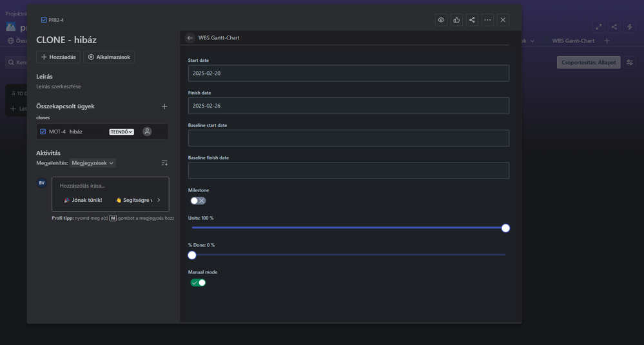This screenshot has width=644, height=345.
Task: Click the Hozzáadás button
Action: click(x=58, y=57)
